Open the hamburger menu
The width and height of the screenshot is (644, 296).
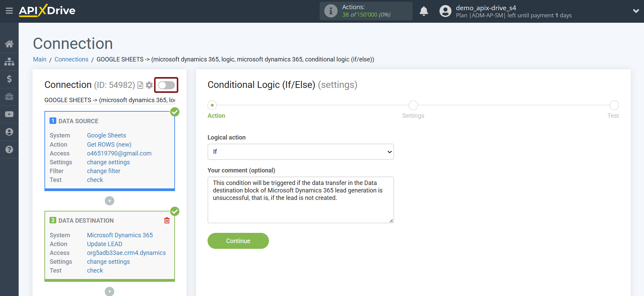click(9, 11)
